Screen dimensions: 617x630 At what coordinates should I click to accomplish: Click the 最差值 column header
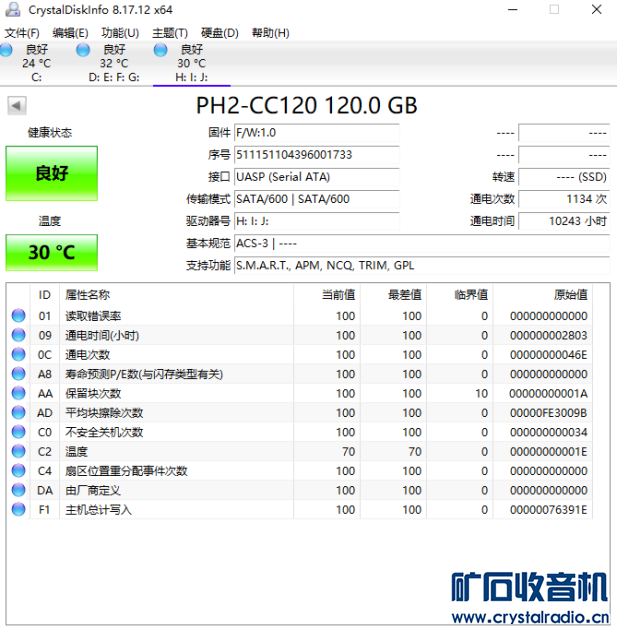(x=394, y=295)
